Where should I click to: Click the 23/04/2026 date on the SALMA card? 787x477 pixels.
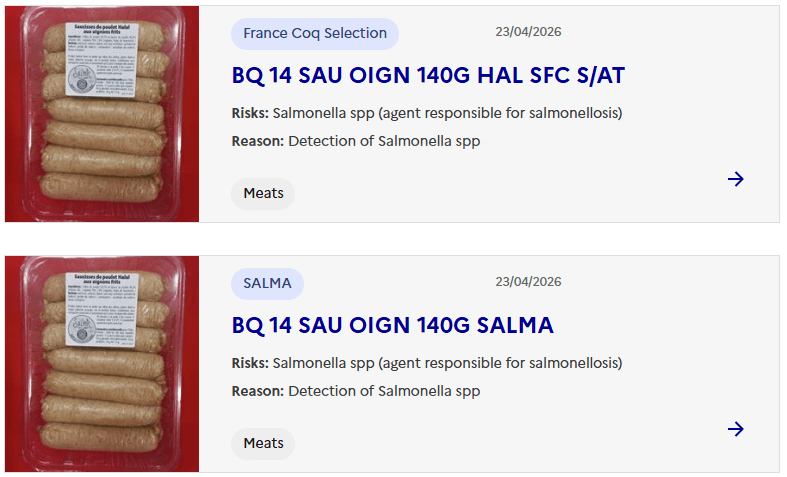click(x=528, y=282)
